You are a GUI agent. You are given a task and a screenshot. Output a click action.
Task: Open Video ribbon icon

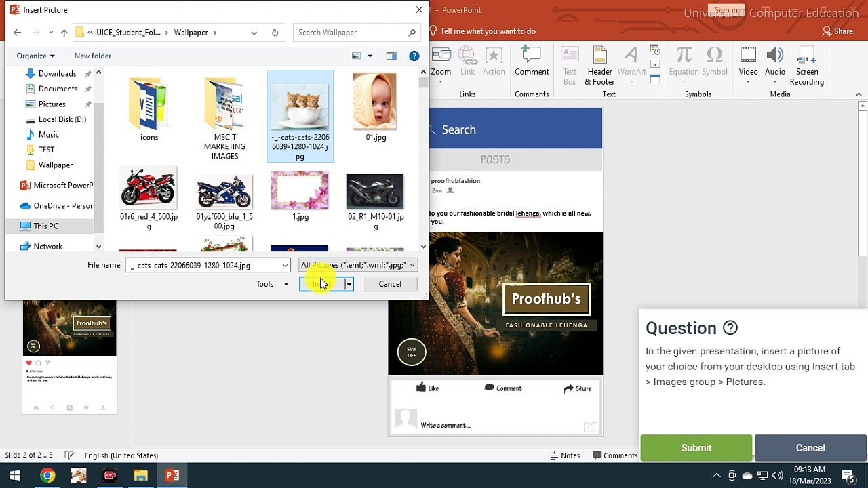(x=748, y=64)
